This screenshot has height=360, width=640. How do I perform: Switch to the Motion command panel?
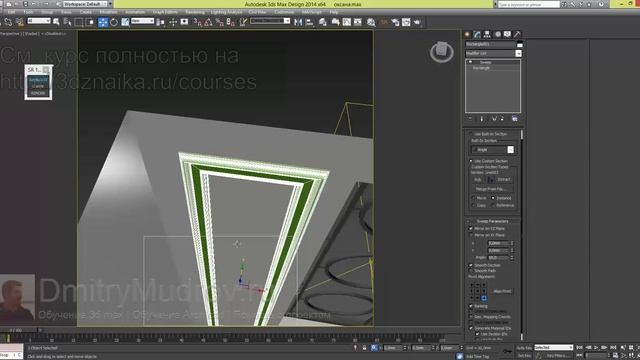[x=498, y=34]
